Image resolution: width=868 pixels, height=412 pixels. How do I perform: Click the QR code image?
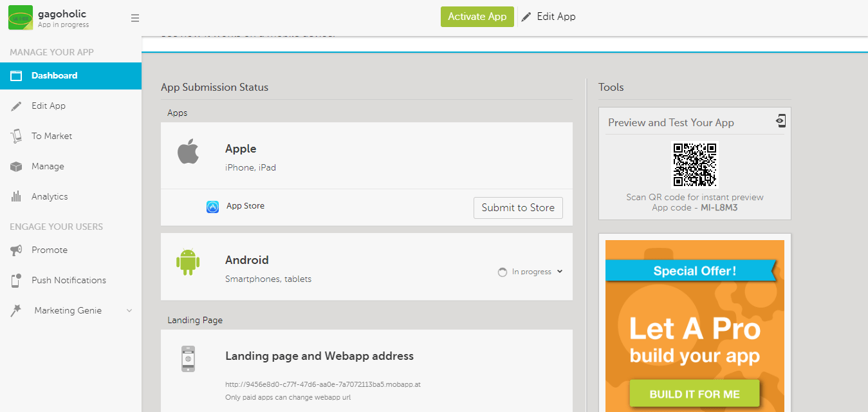pyautogui.click(x=695, y=165)
